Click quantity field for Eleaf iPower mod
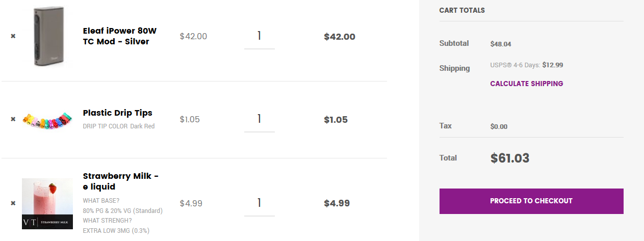 click(259, 36)
